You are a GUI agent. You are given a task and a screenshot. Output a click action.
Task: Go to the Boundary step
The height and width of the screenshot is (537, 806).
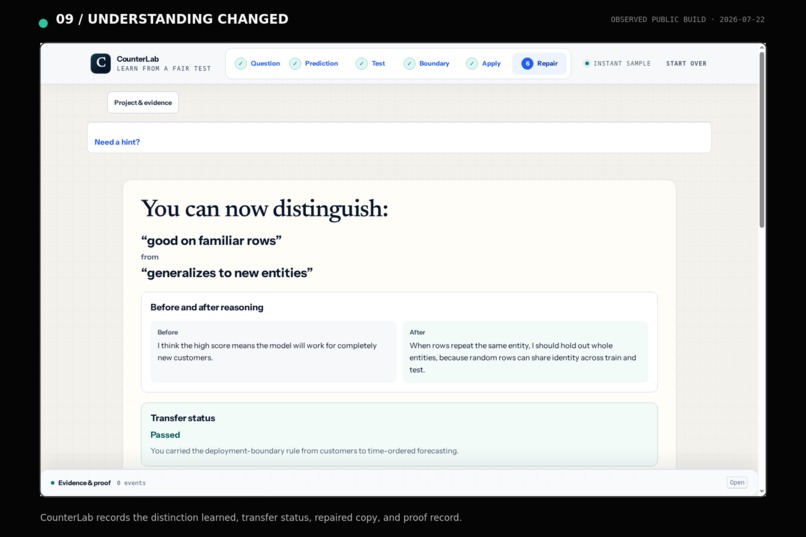[x=427, y=64]
